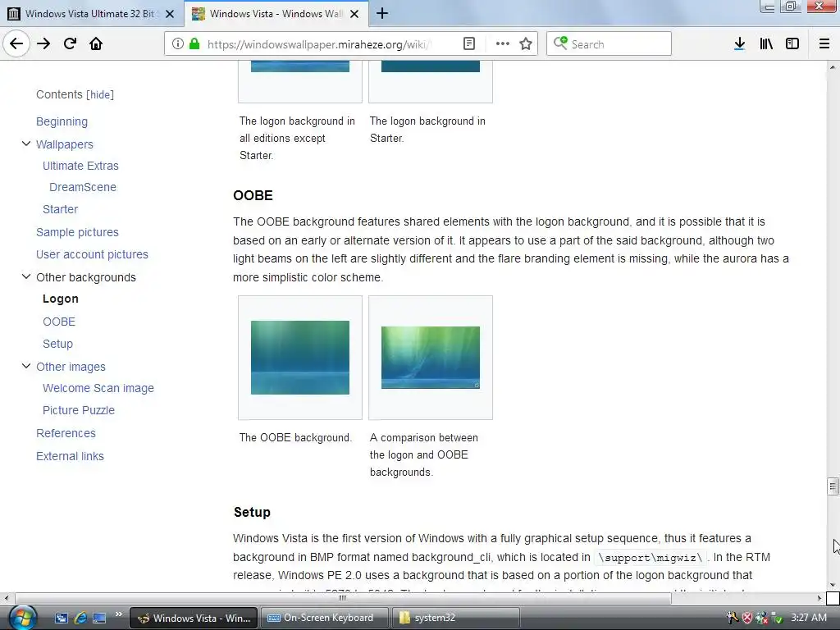This screenshot has height=630, width=840.
Task: Switch to system32 folder taskbar button
Action: point(456,618)
